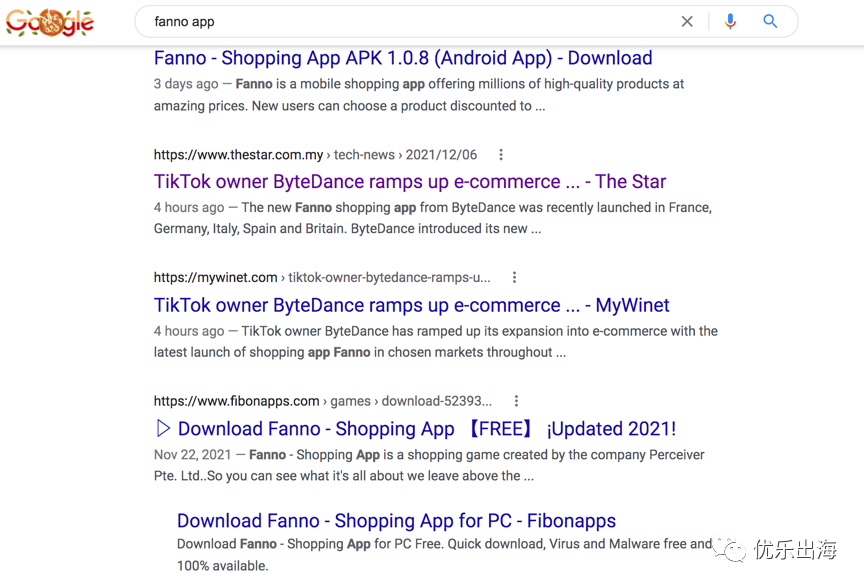Start voice search with microphone icon

pyautogui.click(x=730, y=21)
